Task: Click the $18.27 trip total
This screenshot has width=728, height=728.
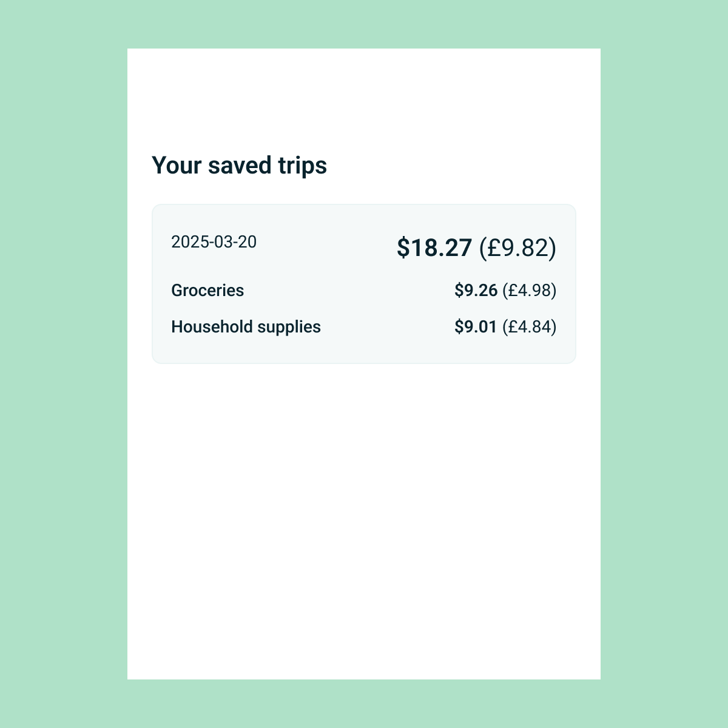Action: point(434,248)
